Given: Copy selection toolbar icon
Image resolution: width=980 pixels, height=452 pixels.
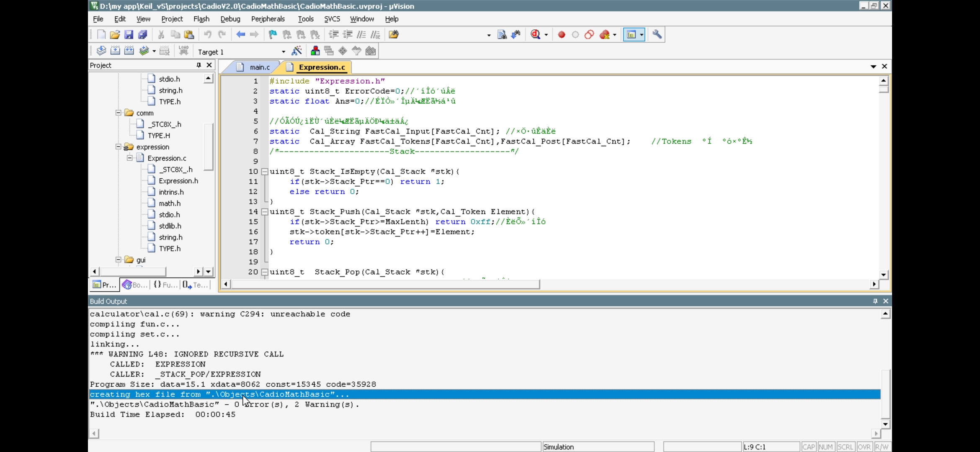Looking at the screenshot, I should tap(175, 35).
